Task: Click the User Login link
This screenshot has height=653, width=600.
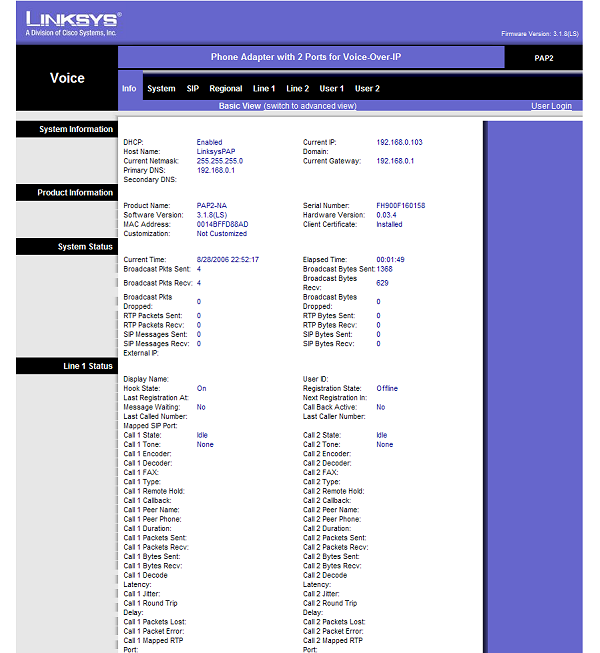Action: click(551, 106)
